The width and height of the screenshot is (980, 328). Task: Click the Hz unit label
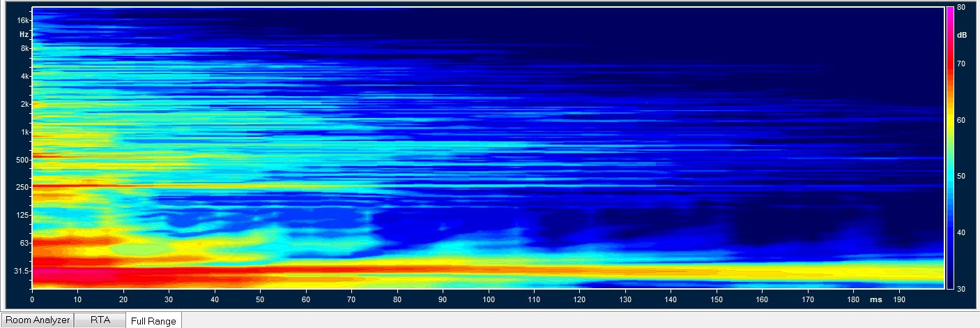tap(24, 34)
